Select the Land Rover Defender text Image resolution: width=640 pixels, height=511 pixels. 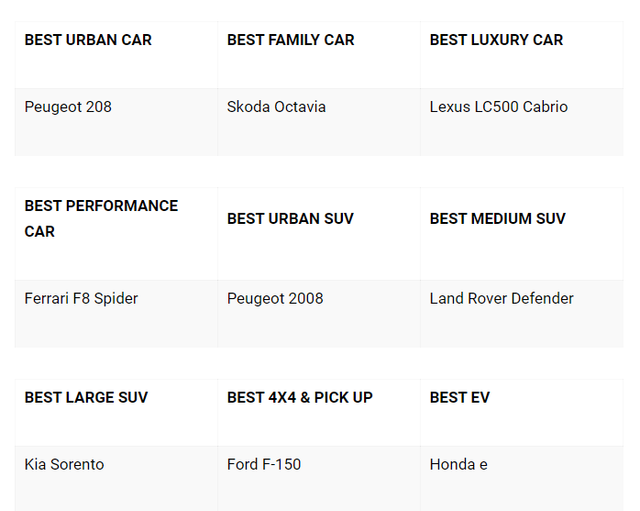(501, 298)
